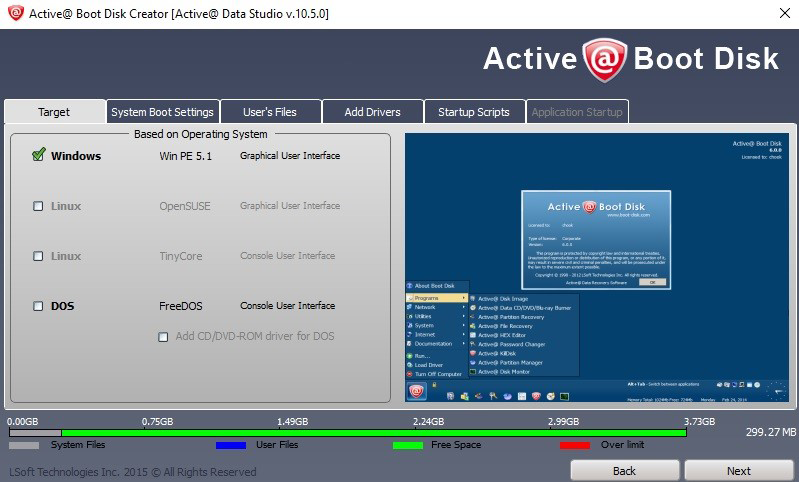Viewport: 799px width, 482px height.
Task: Click the '3.73GB' scale marker
Action: 699,421
